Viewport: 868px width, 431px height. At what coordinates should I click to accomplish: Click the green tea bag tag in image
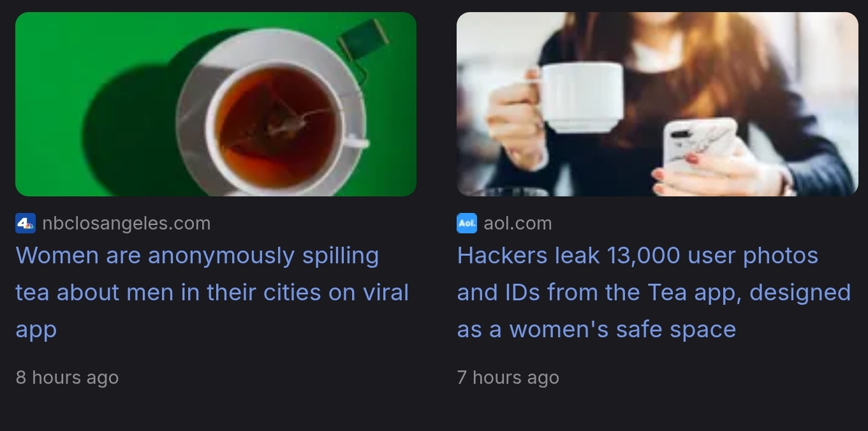(x=363, y=40)
